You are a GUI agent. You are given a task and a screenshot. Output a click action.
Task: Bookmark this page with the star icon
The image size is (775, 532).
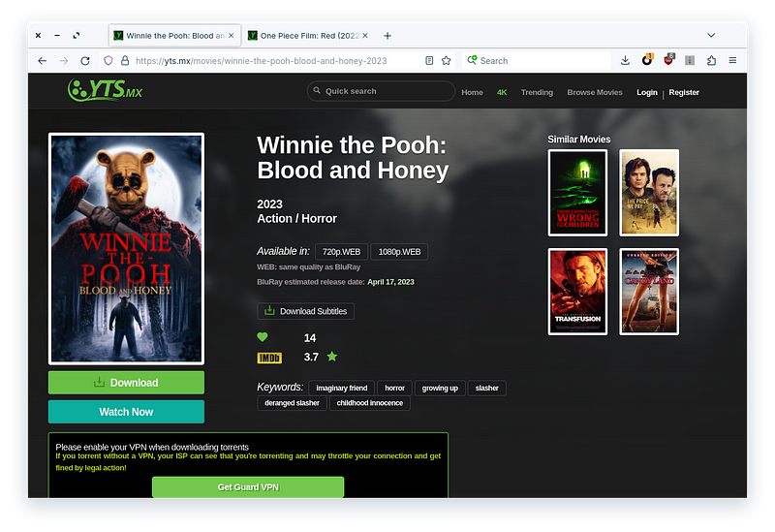(x=447, y=61)
